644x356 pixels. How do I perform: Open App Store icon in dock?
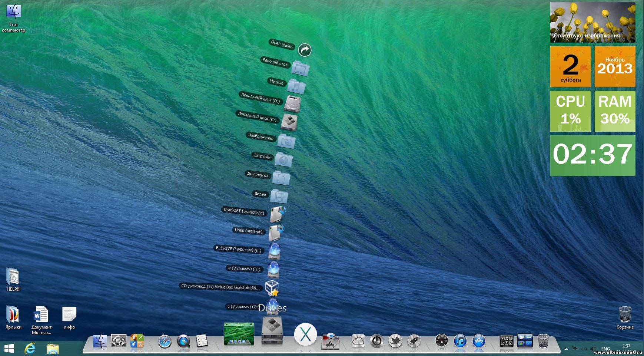coord(479,341)
